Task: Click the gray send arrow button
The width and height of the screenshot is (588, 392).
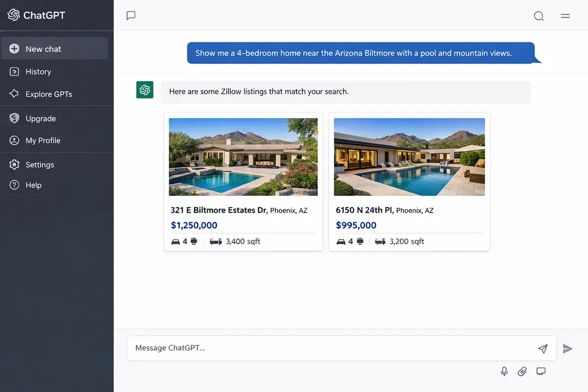Action: [x=567, y=348]
